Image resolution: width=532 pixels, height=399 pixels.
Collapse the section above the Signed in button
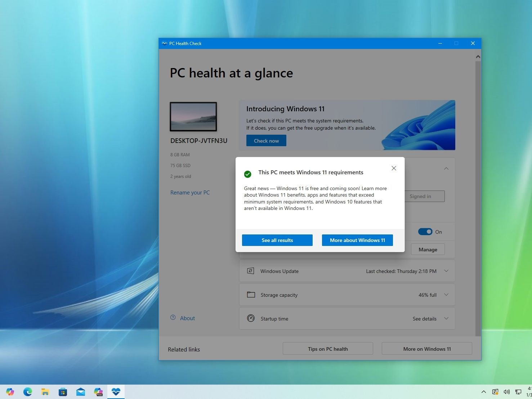click(x=446, y=169)
